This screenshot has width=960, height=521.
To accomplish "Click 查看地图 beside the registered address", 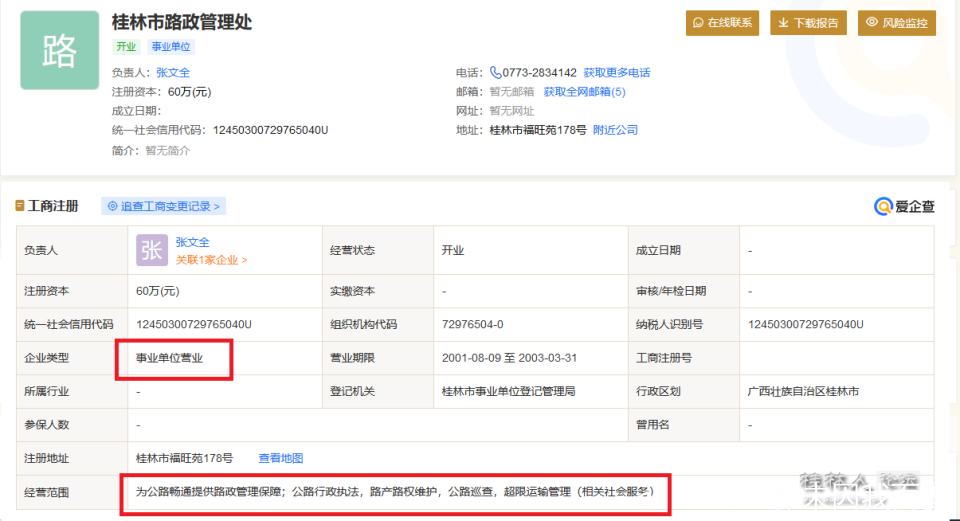I will (280, 458).
